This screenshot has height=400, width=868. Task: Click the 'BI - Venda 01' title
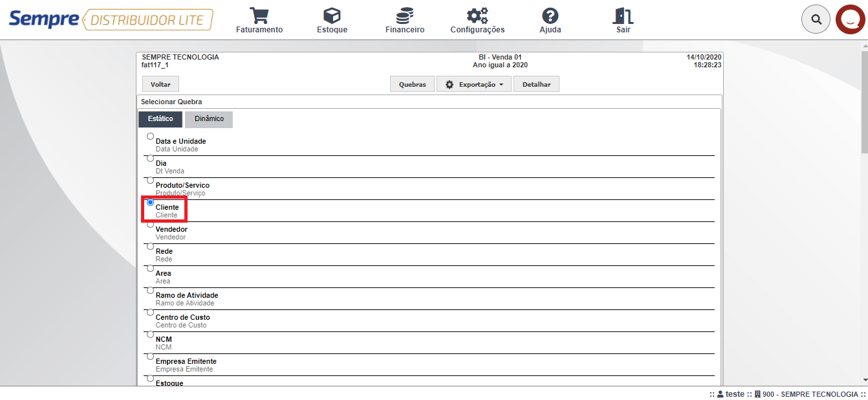coord(500,57)
